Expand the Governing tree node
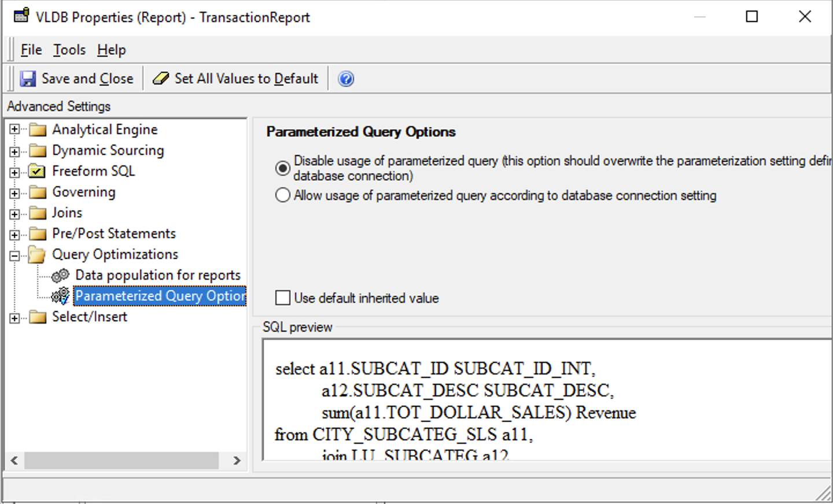Screen dimensions: 833x504 14,192
